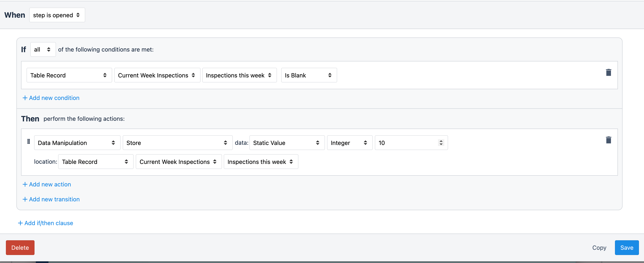Grab the action row drag handle
The width and height of the screenshot is (644, 263).
(28, 142)
